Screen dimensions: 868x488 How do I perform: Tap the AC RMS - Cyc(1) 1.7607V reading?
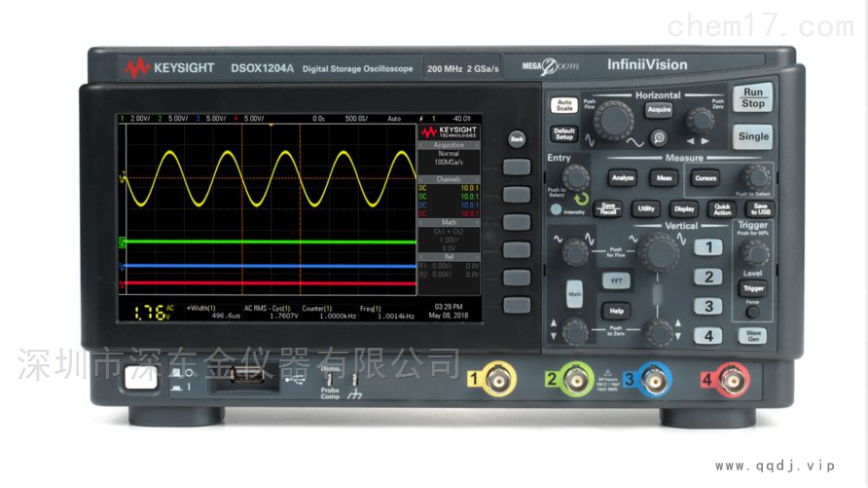(271, 312)
